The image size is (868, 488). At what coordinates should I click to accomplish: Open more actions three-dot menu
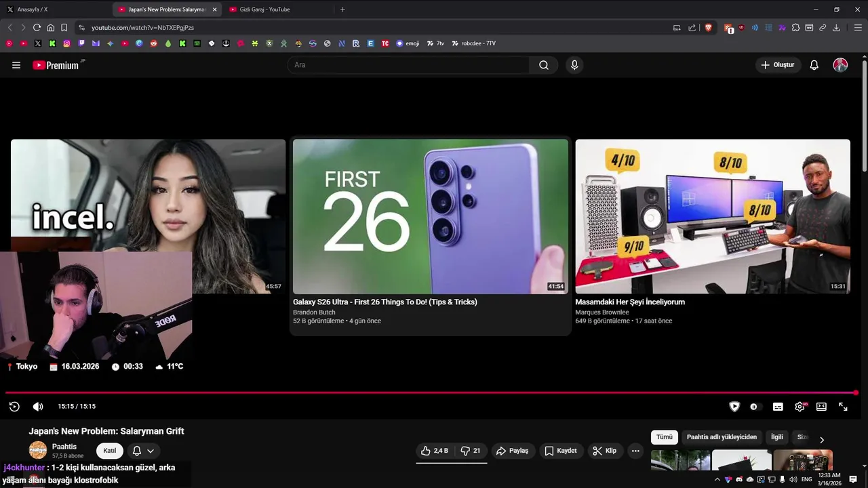point(635,451)
